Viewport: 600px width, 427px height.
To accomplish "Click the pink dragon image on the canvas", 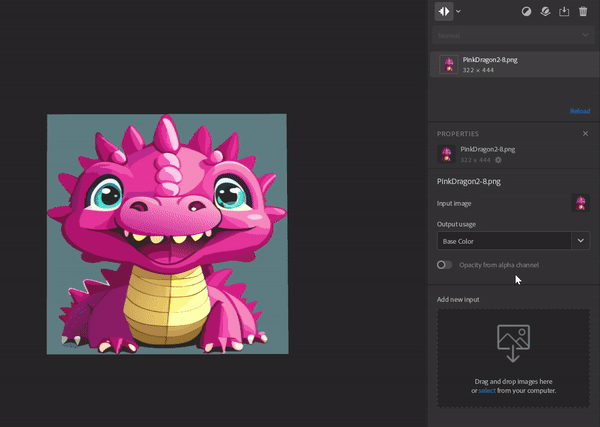I will [x=167, y=234].
